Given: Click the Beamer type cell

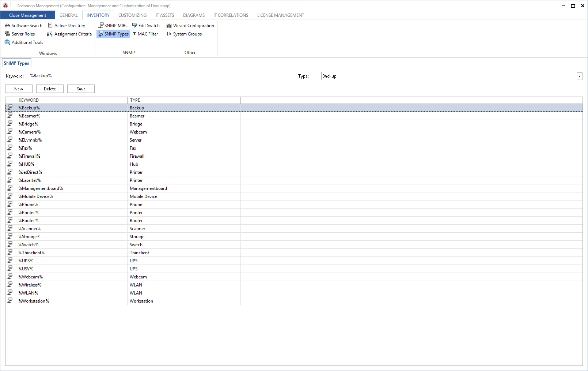Looking at the screenshot, I should (184, 116).
